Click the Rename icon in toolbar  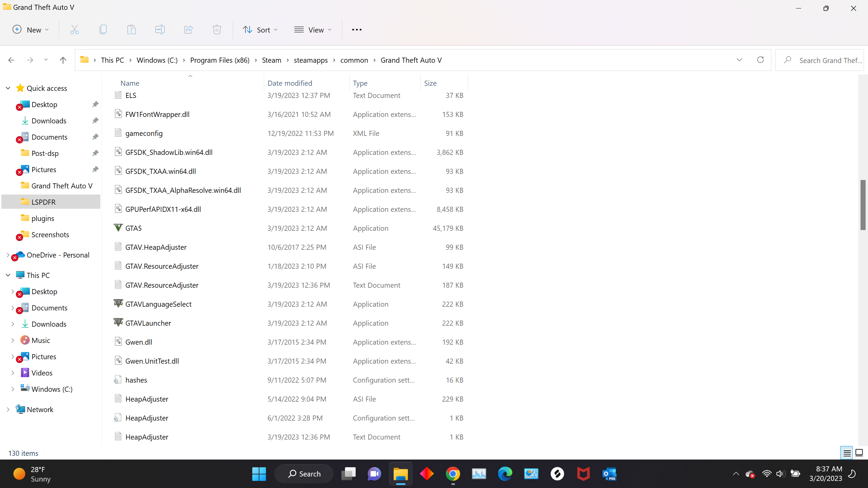160,30
